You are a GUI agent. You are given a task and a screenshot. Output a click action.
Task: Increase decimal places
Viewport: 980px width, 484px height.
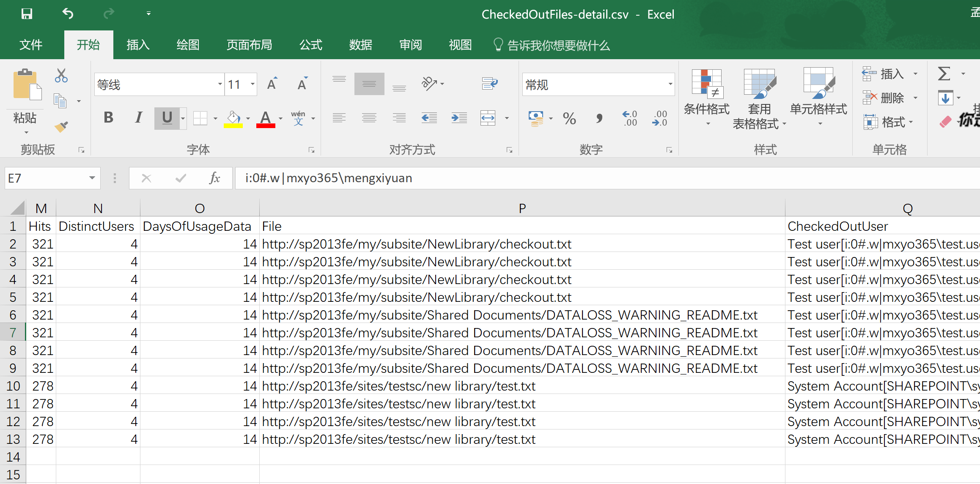click(x=630, y=118)
